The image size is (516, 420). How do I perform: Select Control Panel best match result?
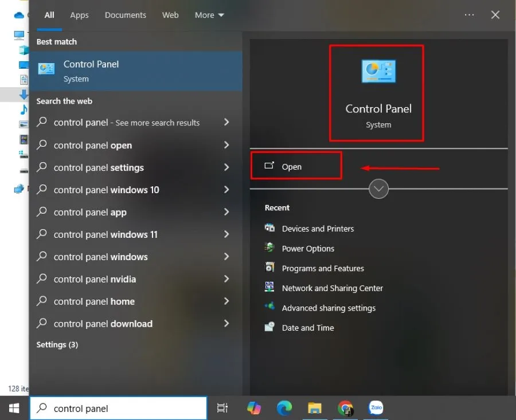point(135,71)
